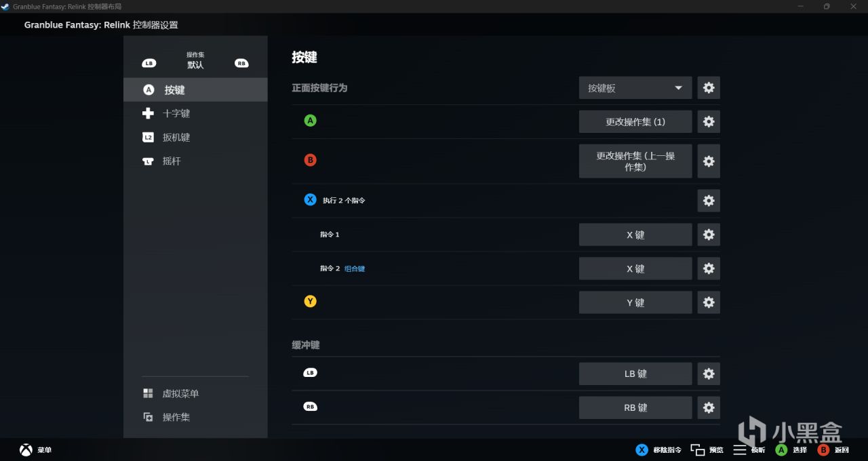
Task: Click the green A button icon in list
Action: (310, 121)
